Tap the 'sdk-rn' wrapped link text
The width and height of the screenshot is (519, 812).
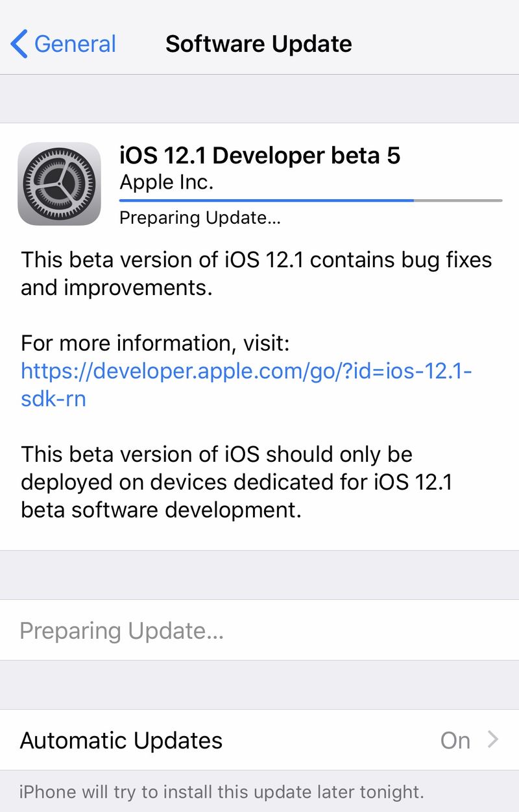tap(53, 399)
